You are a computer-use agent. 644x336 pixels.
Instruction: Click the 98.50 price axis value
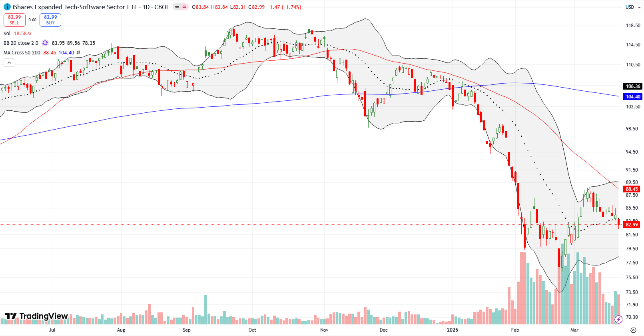point(632,128)
